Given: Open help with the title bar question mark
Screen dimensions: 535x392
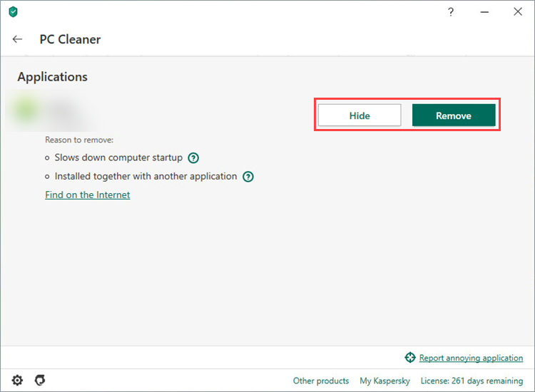Looking at the screenshot, I should [451, 12].
